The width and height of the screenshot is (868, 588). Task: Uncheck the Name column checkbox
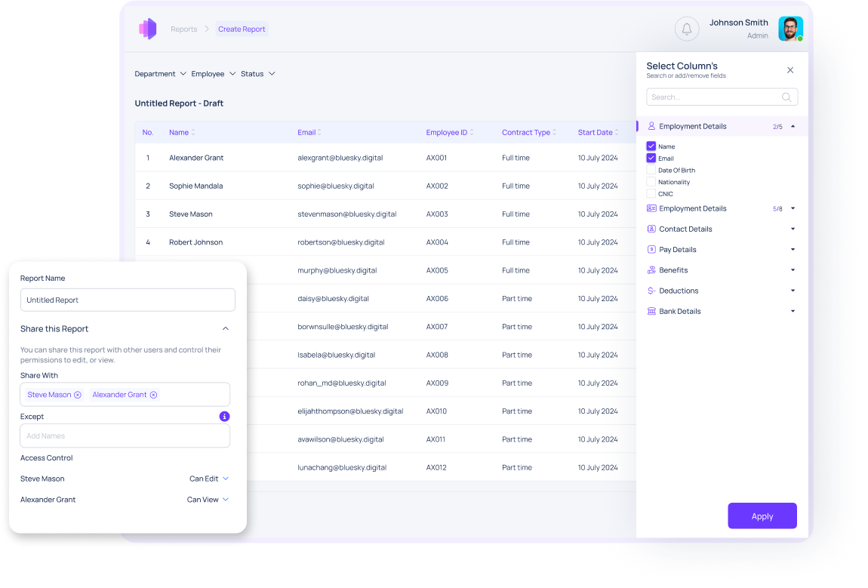pos(651,146)
